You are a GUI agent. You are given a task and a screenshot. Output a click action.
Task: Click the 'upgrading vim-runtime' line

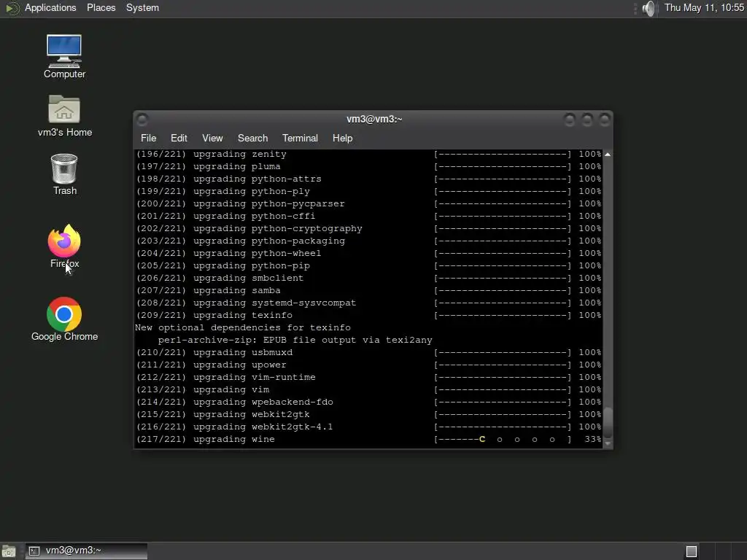pyautogui.click(x=368, y=377)
